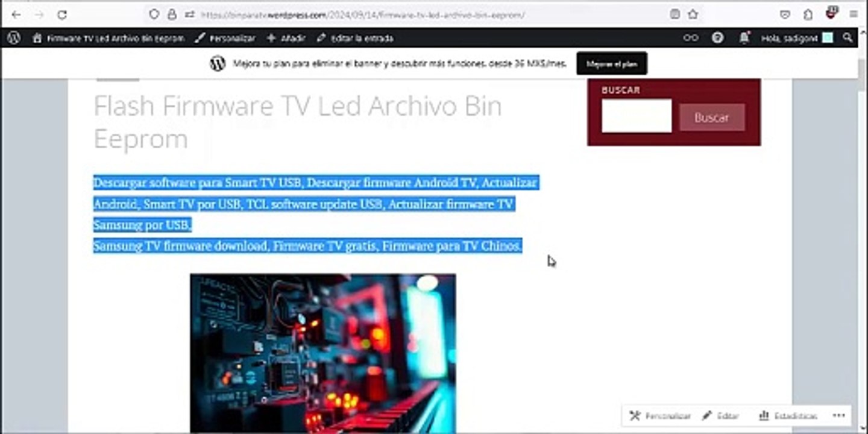The height and width of the screenshot is (434, 868).
Task: Click the text Descargar software para Smart TV USB
Action: pos(198,183)
